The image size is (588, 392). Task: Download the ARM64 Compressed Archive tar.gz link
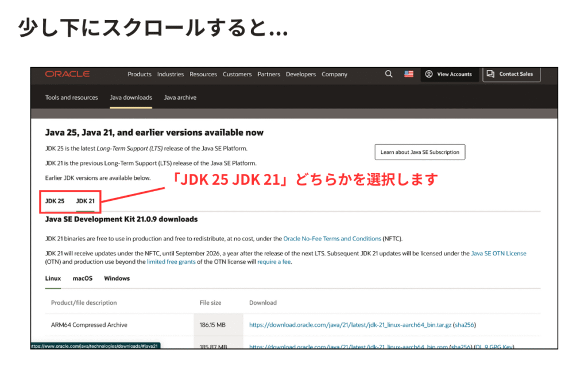(x=350, y=325)
